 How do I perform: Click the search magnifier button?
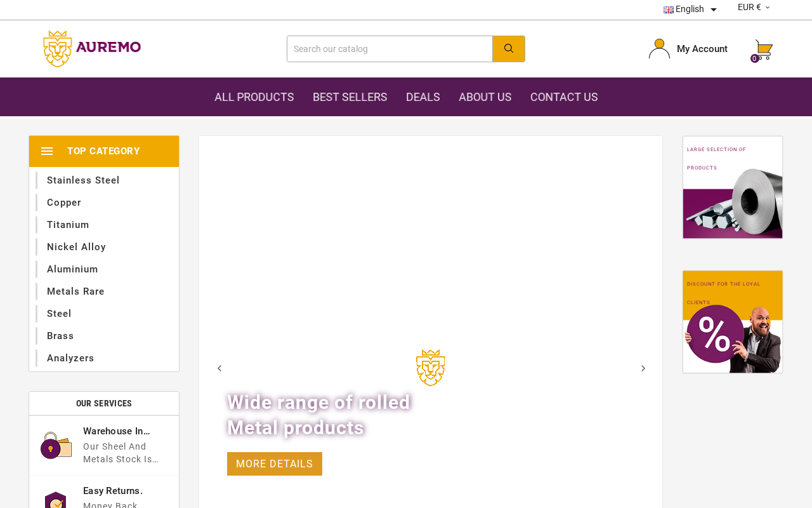(x=509, y=49)
